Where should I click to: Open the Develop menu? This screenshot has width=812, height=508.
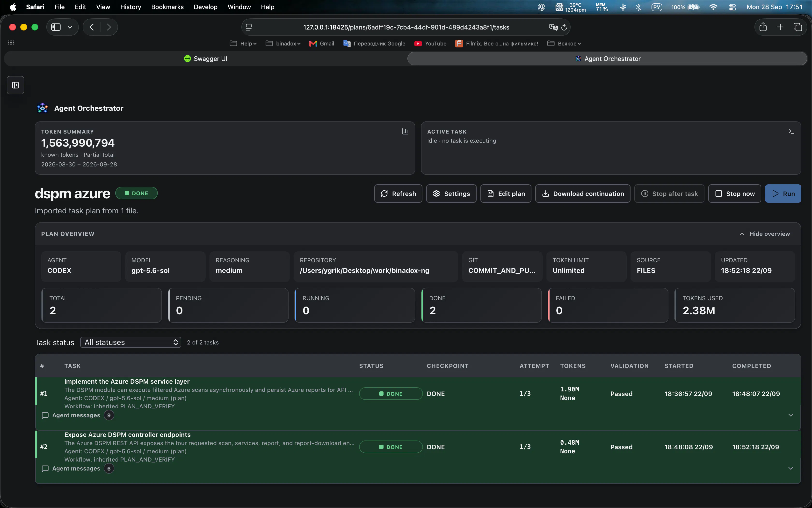205,7
